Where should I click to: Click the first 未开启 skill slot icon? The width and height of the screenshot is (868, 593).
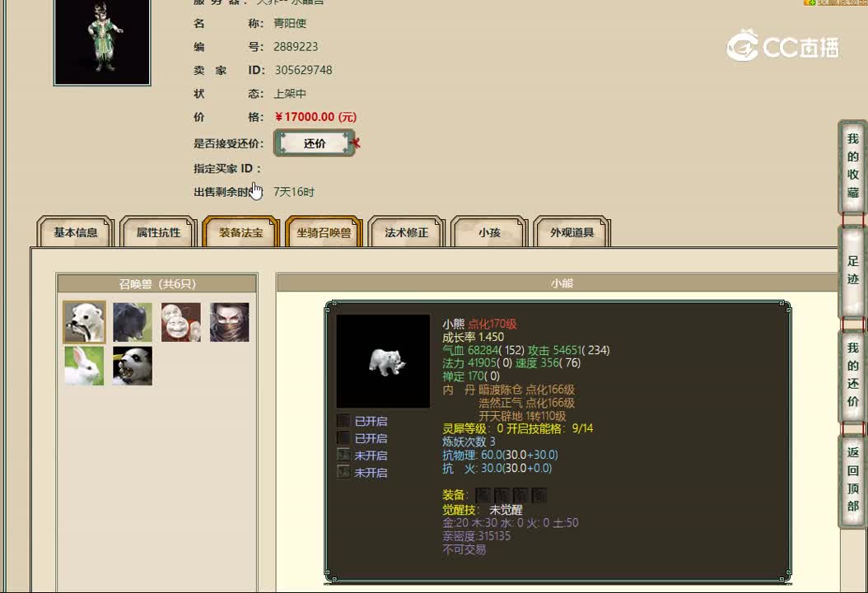343,455
